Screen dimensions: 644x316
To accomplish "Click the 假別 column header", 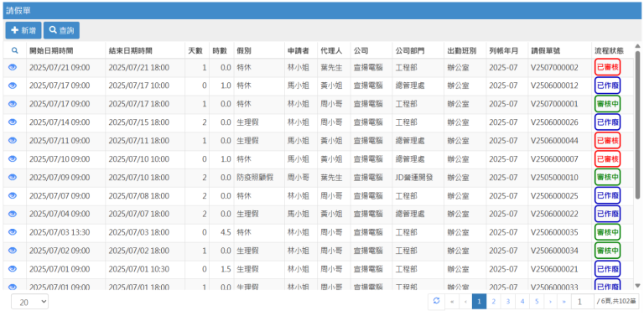I will tap(244, 51).
